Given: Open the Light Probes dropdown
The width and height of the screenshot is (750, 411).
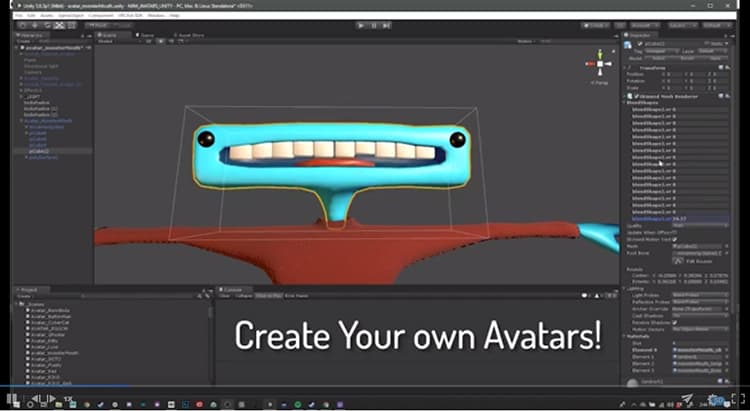Looking at the screenshot, I should [700, 295].
